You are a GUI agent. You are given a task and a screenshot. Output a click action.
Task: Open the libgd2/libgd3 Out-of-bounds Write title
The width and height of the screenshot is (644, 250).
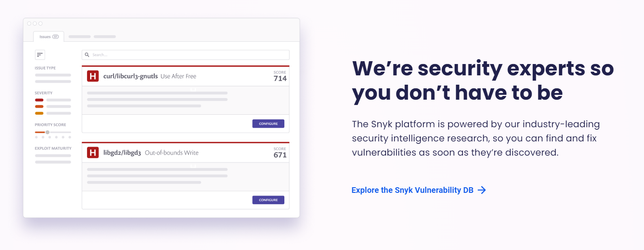coord(151,153)
